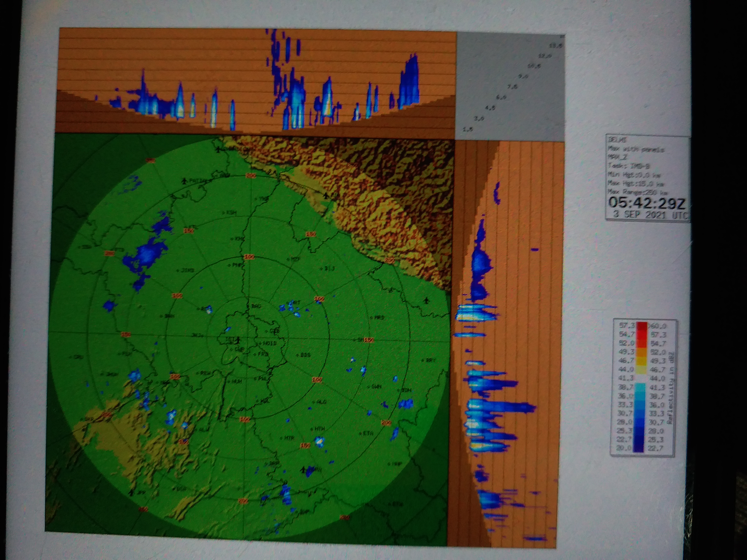Image resolution: width=747 pixels, height=560 pixels.
Task: Click the 57.3 value at legend top-left
Action: pyautogui.click(x=627, y=326)
